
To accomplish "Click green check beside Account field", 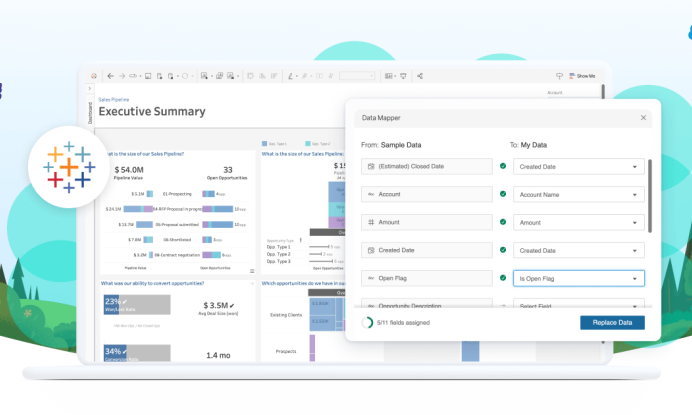I will pyautogui.click(x=503, y=194).
